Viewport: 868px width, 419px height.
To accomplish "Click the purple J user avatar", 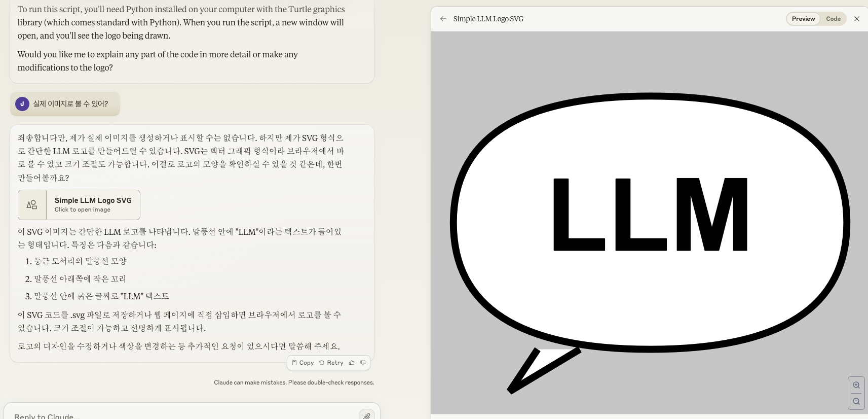I will point(22,104).
